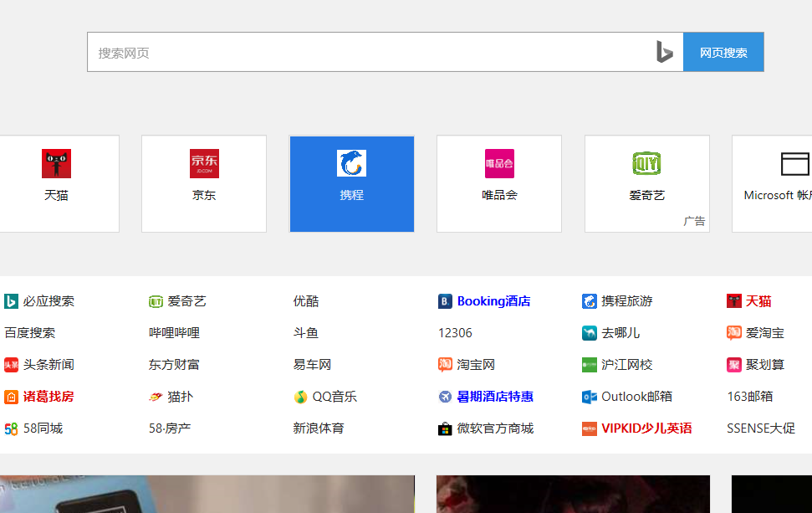
Task: Open the 哔哩哔哩 link
Action: (174, 333)
